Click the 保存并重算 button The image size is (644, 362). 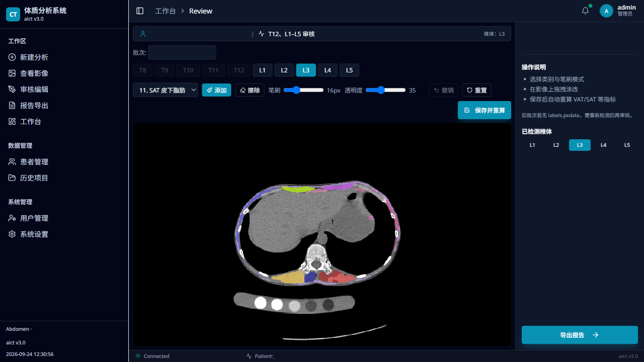tap(485, 110)
